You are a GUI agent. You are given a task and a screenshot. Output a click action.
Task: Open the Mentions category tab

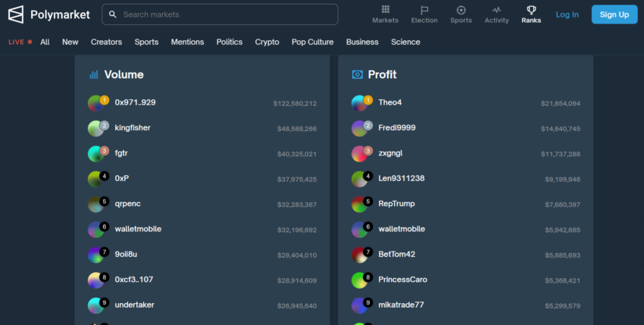(x=187, y=42)
